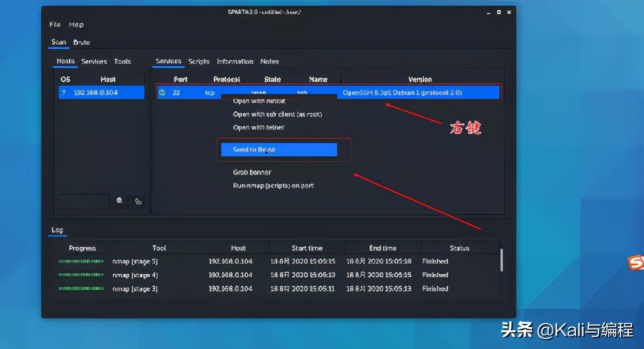Open the Notes tab
Viewport: 644px width, 349px height.
click(270, 62)
